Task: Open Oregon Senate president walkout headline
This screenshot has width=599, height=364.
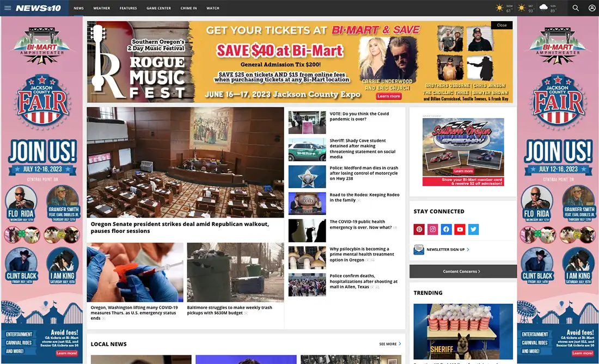Action: [x=180, y=227]
